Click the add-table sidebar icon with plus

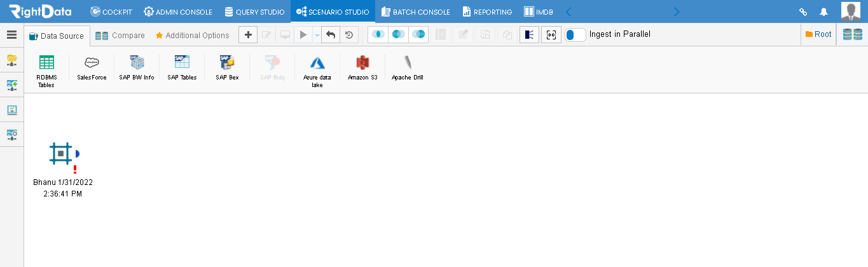pyautogui.click(x=11, y=85)
